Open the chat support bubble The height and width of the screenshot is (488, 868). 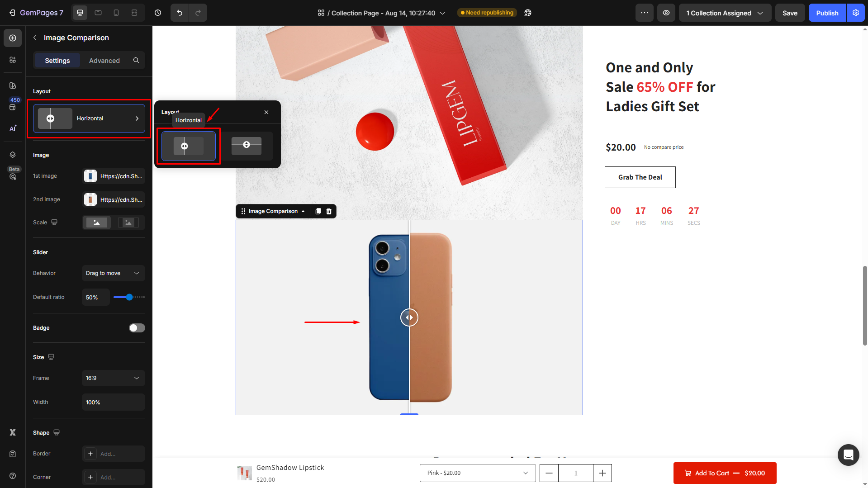pyautogui.click(x=848, y=455)
